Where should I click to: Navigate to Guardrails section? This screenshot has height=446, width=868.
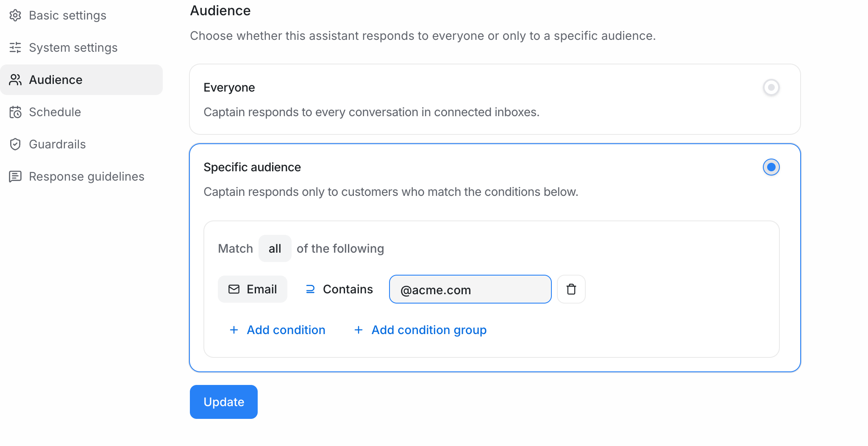click(81, 144)
